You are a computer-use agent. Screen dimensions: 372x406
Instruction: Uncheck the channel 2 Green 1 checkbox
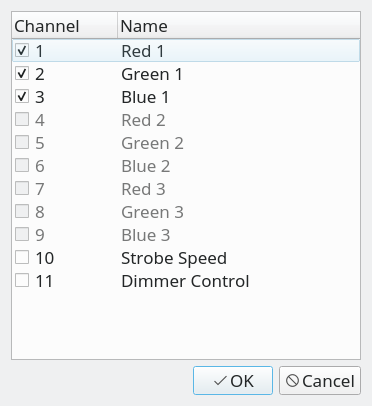pyautogui.click(x=22, y=74)
